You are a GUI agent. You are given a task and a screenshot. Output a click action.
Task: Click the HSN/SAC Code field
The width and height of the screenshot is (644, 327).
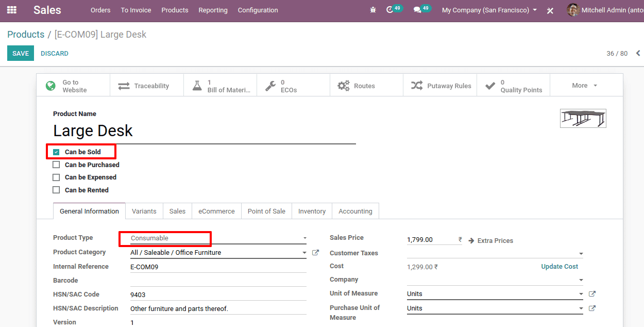pos(218,295)
